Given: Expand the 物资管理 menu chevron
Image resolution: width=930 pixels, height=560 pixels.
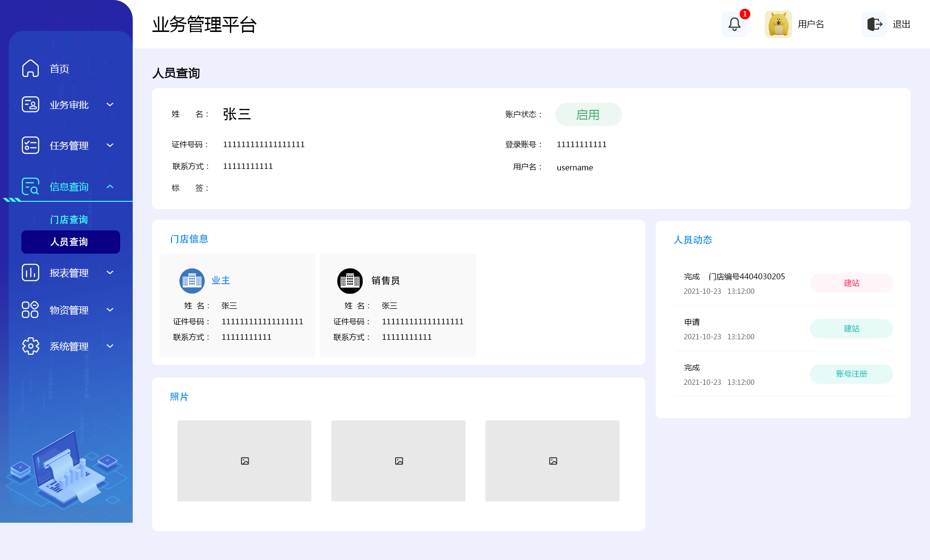Looking at the screenshot, I should 110,310.
